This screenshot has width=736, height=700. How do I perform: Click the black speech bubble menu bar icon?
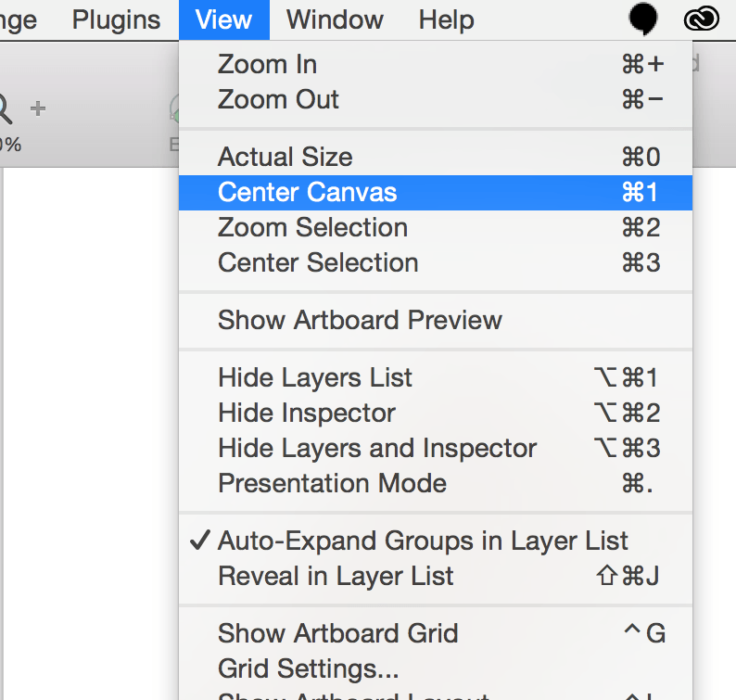point(643,19)
